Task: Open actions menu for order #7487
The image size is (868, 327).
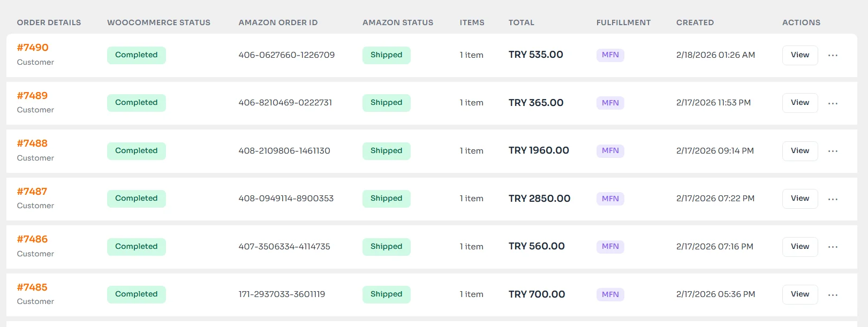Action: [x=833, y=199]
